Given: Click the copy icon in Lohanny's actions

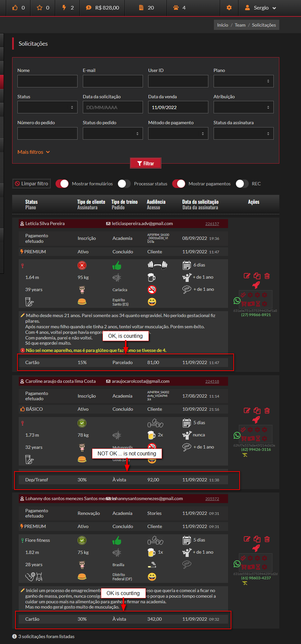Looking at the screenshot, I should [257, 539].
